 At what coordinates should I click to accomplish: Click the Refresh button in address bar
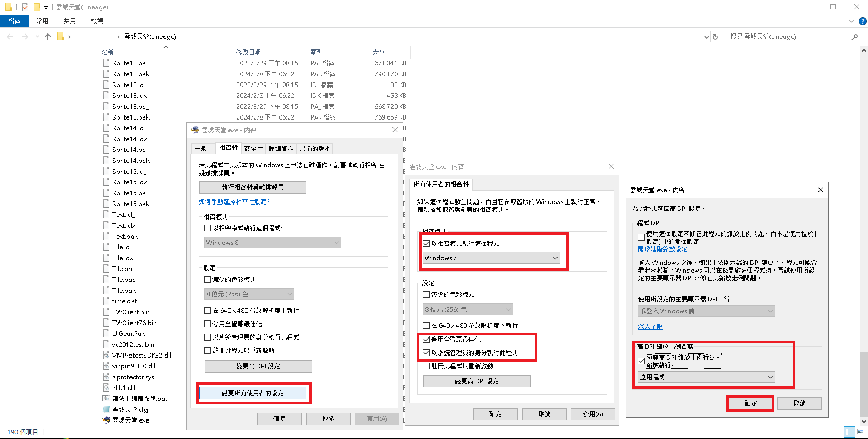click(x=715, y=37)
